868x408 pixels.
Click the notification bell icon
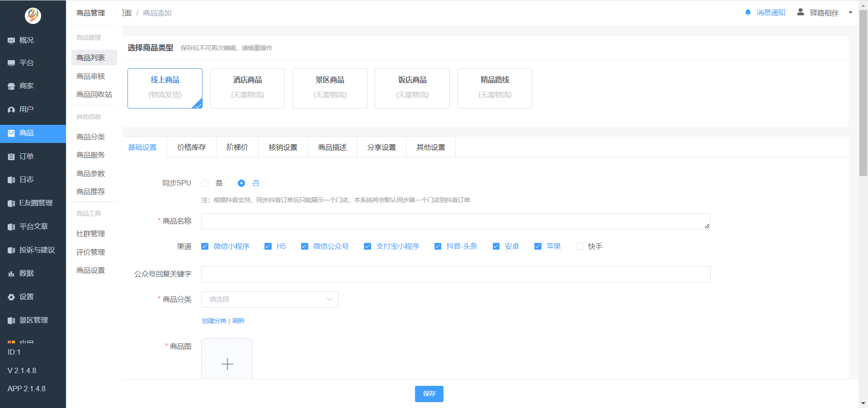(x=748, y=13)
